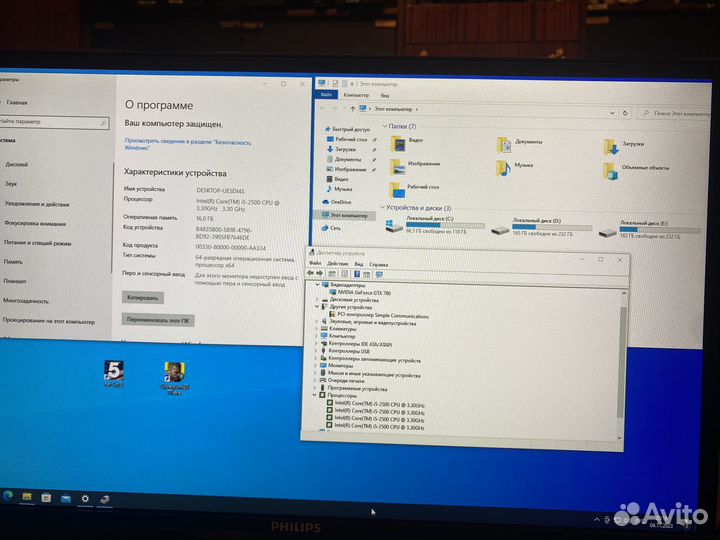Screen dimensions: 720x540
Task: Select Локальный диск (C:) drive icon
Action: pos(394,226)
